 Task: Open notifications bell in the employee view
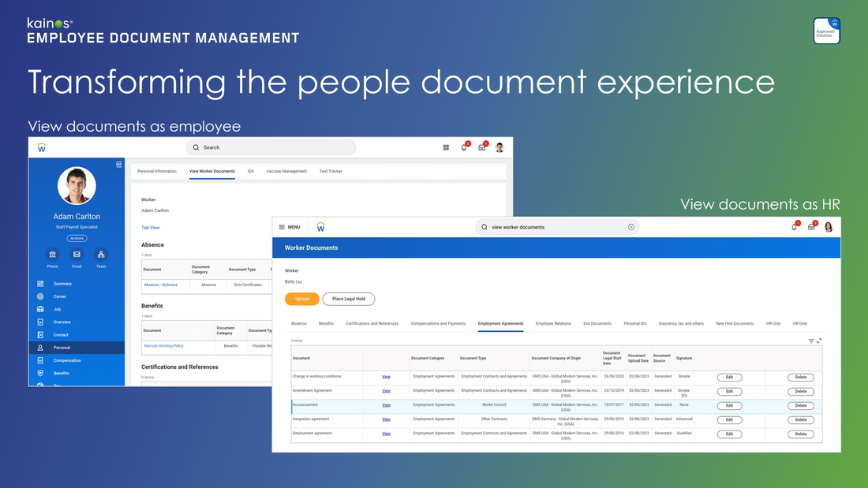(x=464, y=147)
